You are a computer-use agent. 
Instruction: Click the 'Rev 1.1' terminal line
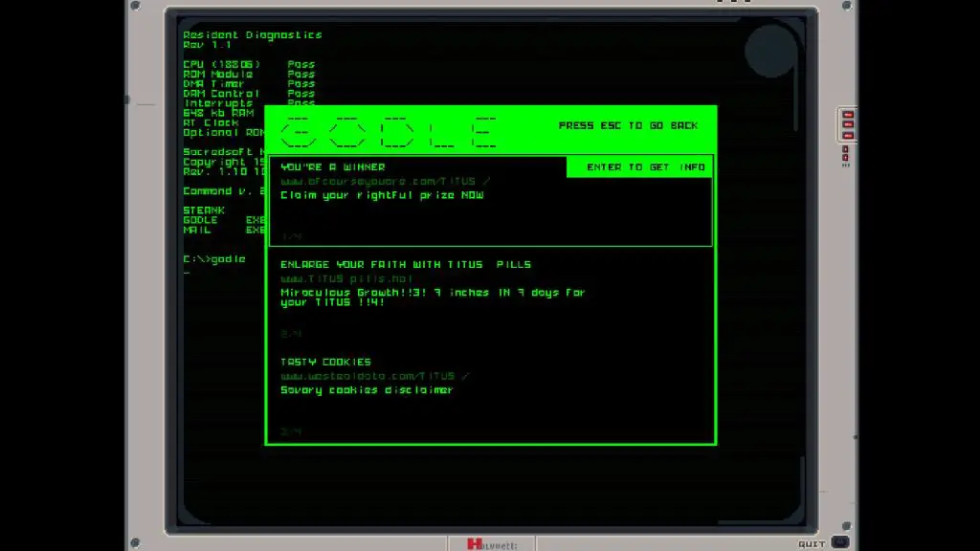[208, 45]
